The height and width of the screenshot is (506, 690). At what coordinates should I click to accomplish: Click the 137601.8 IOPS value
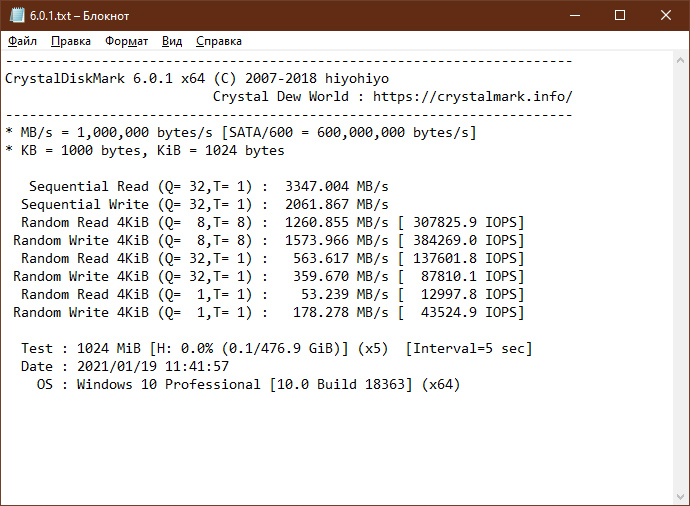465,258
